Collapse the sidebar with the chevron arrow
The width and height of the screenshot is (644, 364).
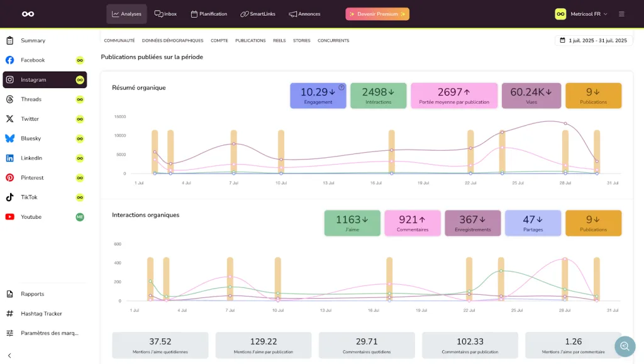pos(9,354)
